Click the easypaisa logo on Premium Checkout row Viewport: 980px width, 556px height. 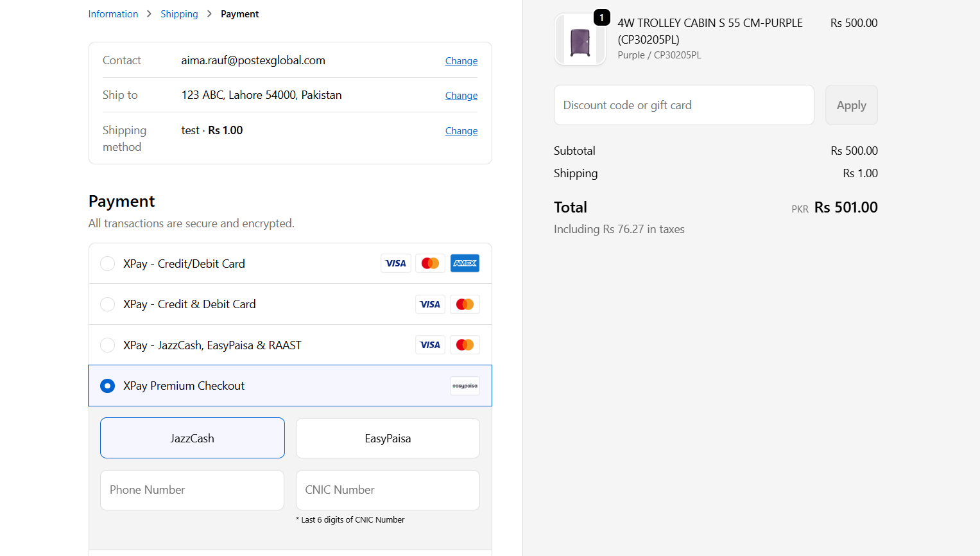point(465,386)
